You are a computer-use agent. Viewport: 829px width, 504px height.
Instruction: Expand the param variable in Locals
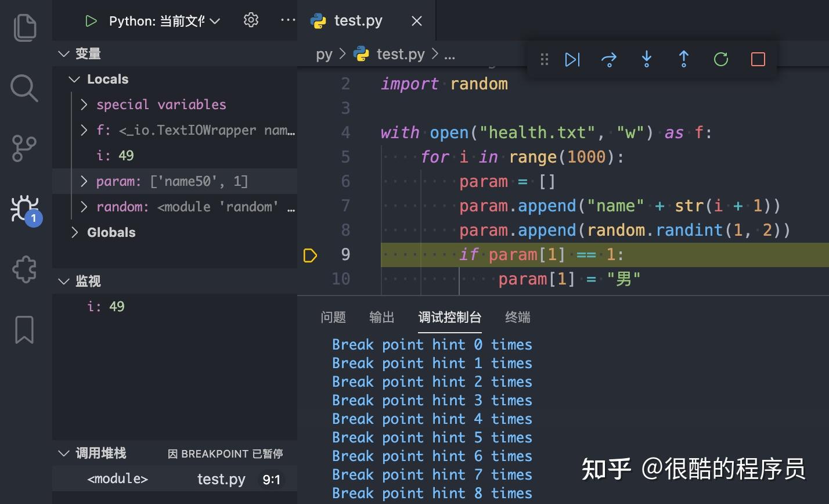[84, 181]
